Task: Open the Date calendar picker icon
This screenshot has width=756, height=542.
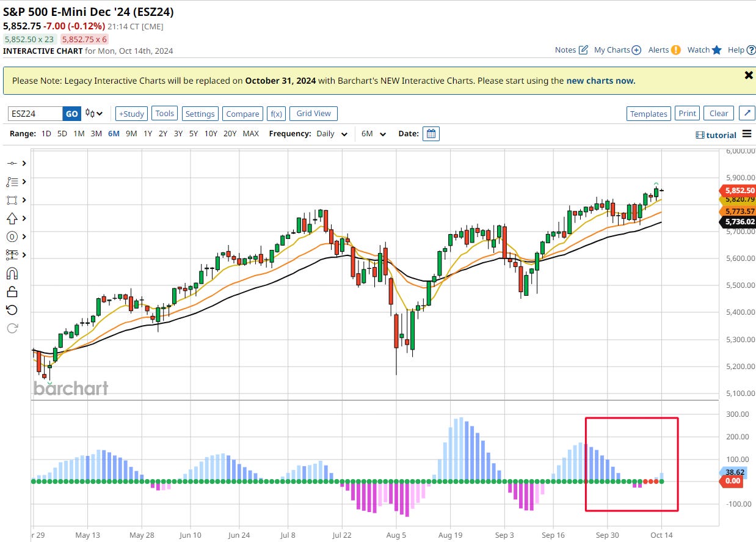Action: point(431,134)
